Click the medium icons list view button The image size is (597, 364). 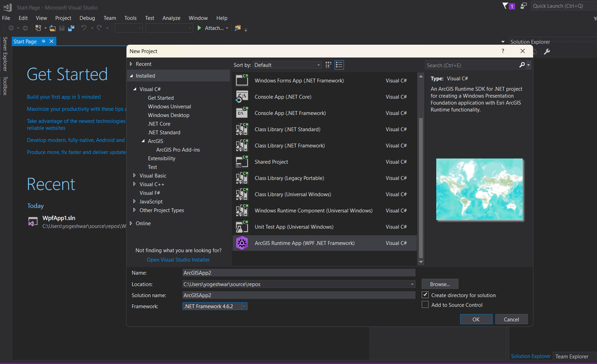click(x=339, y=65)
